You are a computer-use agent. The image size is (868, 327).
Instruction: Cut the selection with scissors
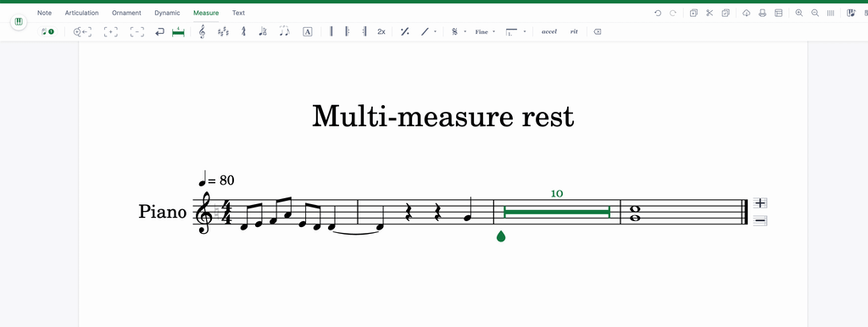(x=709, y=13)
